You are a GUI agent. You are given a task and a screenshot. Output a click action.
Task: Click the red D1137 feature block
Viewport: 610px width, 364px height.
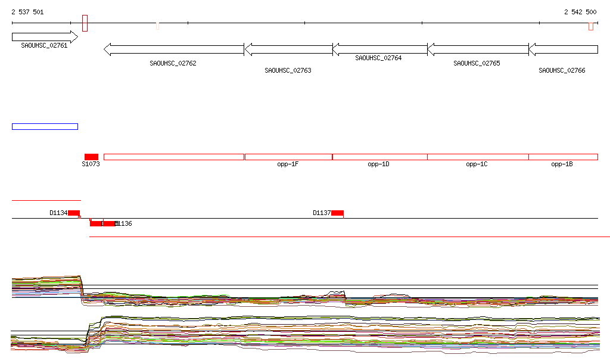tap(337, 213)
